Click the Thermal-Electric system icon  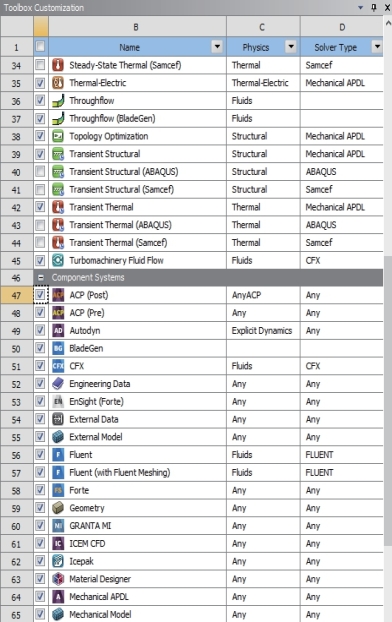coord(58,83)
